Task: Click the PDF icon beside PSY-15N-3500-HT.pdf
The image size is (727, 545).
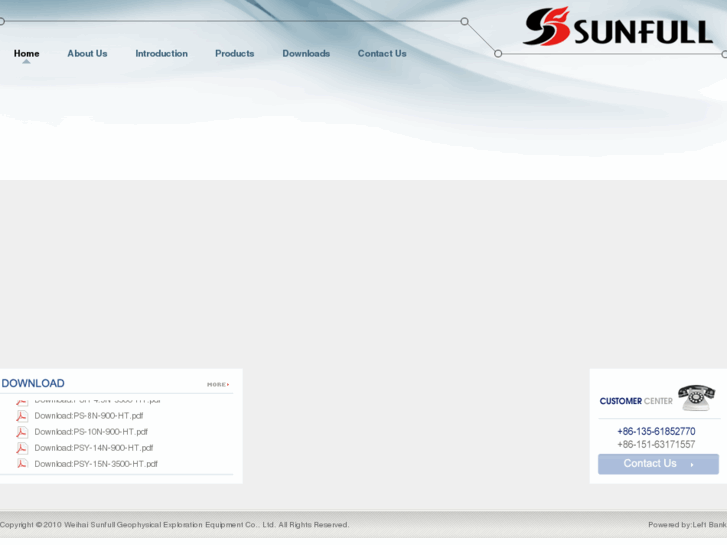Action: tap(21, 464)
